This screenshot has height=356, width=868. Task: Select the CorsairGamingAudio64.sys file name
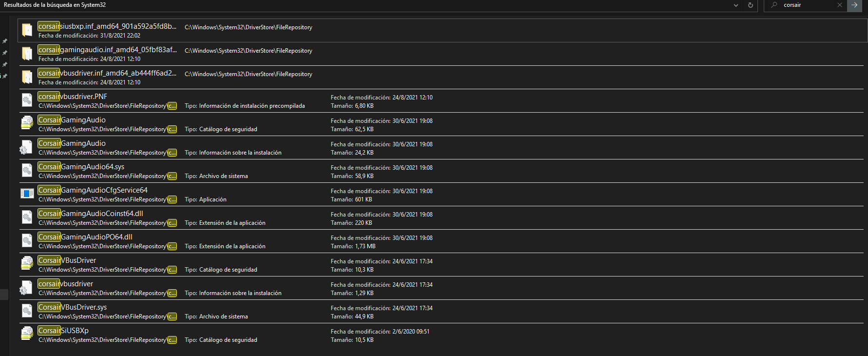[x=81, y=167]
